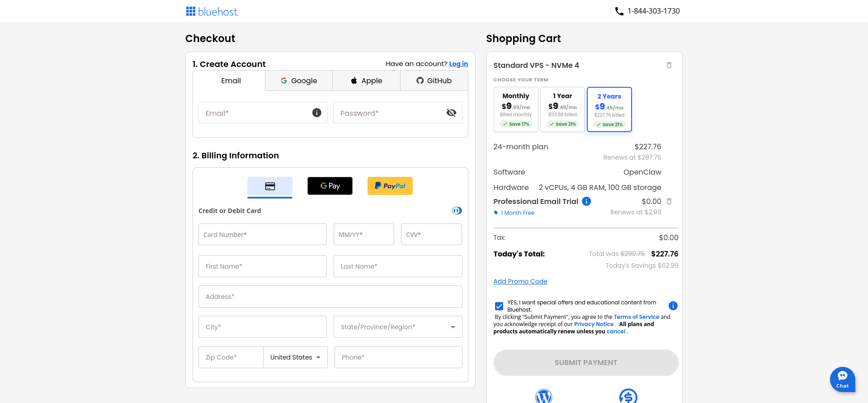Switch to GitHub sign-up tab

point(434,81)
